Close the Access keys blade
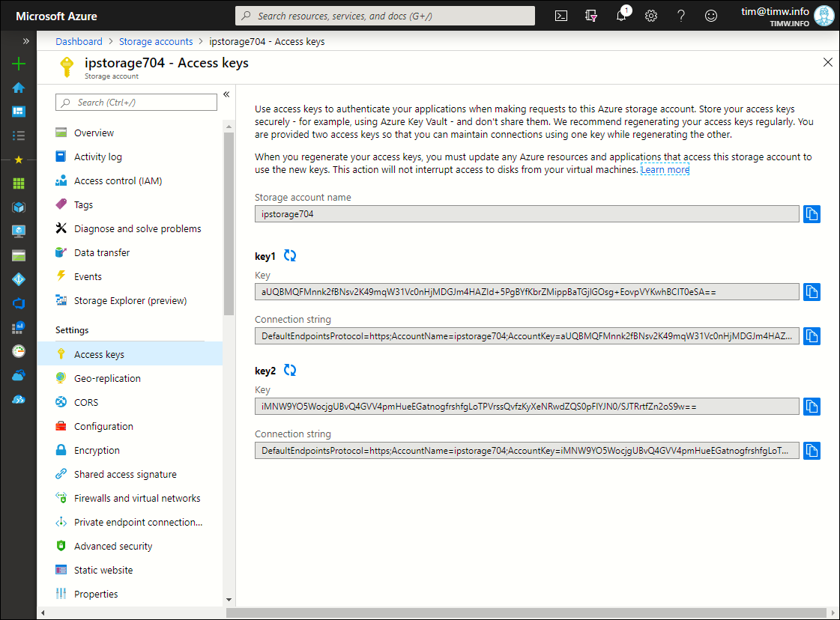 pyautogui.click(x=827, y=63)
